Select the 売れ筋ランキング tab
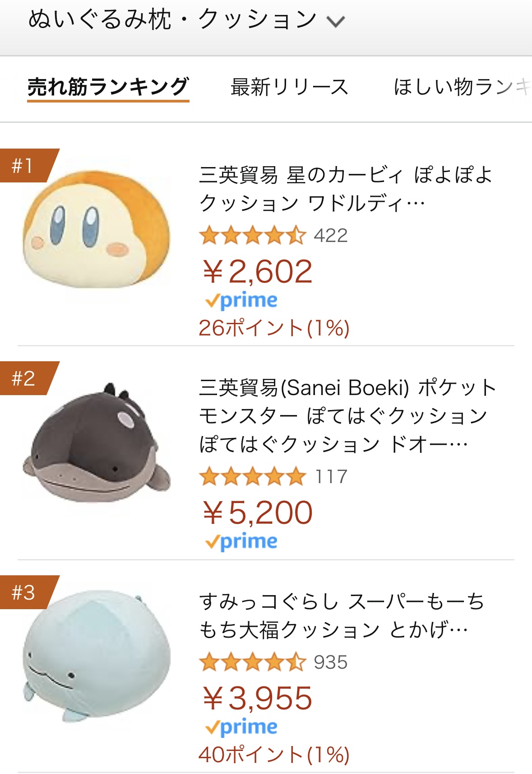The height and width of the screenshot is (774, 532). (x=108, y=87)
